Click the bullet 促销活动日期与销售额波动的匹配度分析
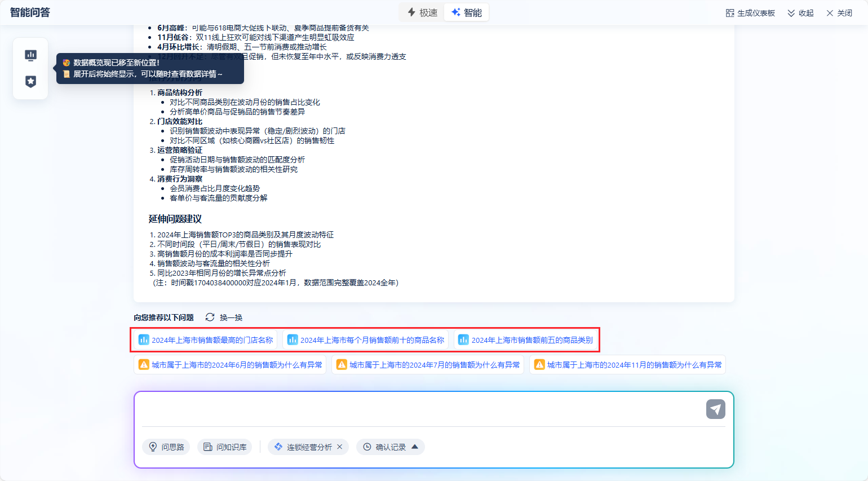This screenshot has height=481, width=868. click(x=237, y=160)
